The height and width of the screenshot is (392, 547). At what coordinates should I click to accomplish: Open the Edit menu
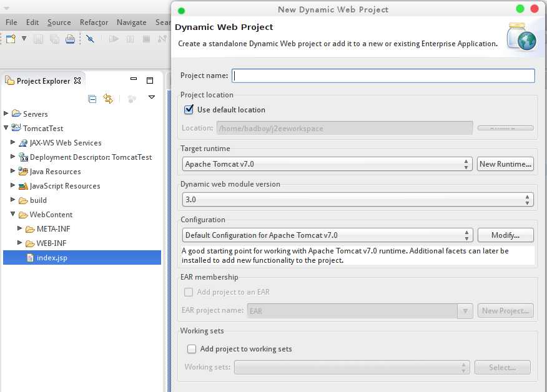click(x=32, y=22)
